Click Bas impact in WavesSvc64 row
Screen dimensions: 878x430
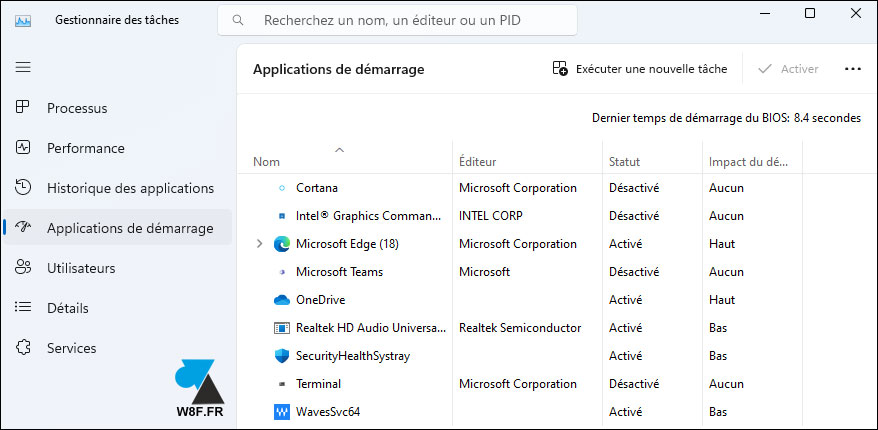pyautogui.click(x=718, y=412)
